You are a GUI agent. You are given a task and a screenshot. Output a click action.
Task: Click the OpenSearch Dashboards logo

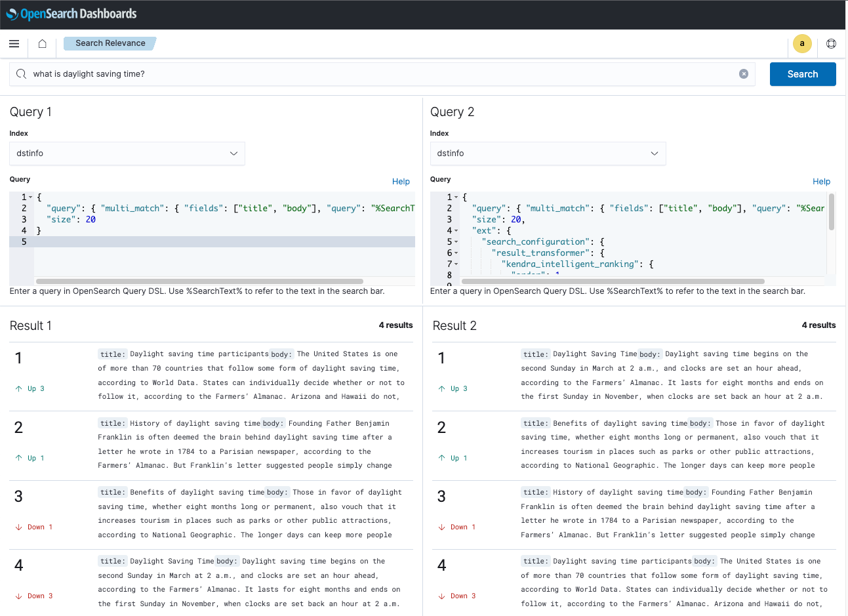click(x=71, y=14)
